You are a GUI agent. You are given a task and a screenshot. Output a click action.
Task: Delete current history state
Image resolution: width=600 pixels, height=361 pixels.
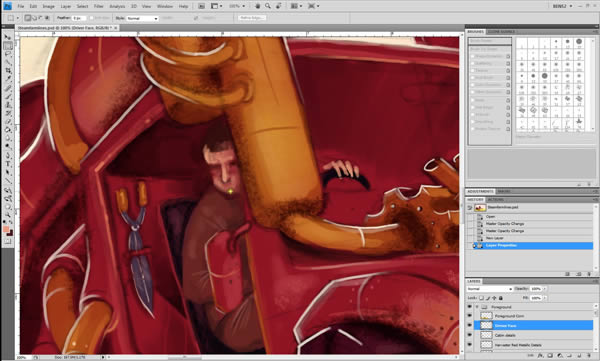pyautogui.click(x=589, y=274)
